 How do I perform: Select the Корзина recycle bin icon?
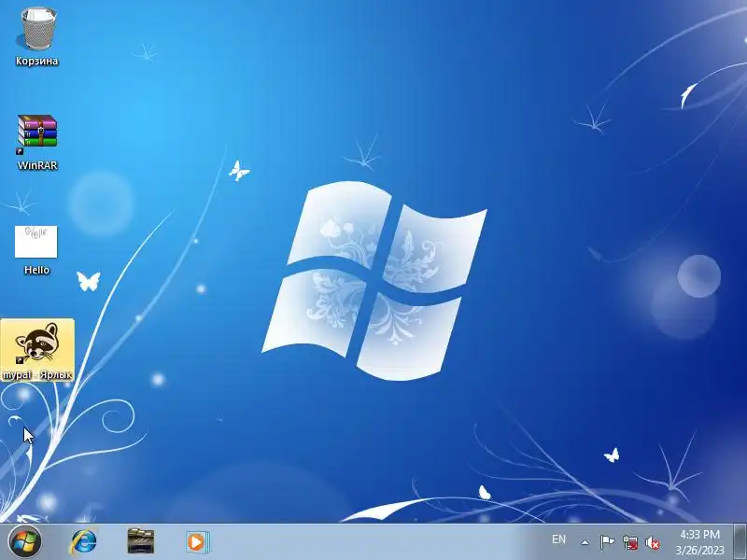pyautogui.click(x=37, y=29)
